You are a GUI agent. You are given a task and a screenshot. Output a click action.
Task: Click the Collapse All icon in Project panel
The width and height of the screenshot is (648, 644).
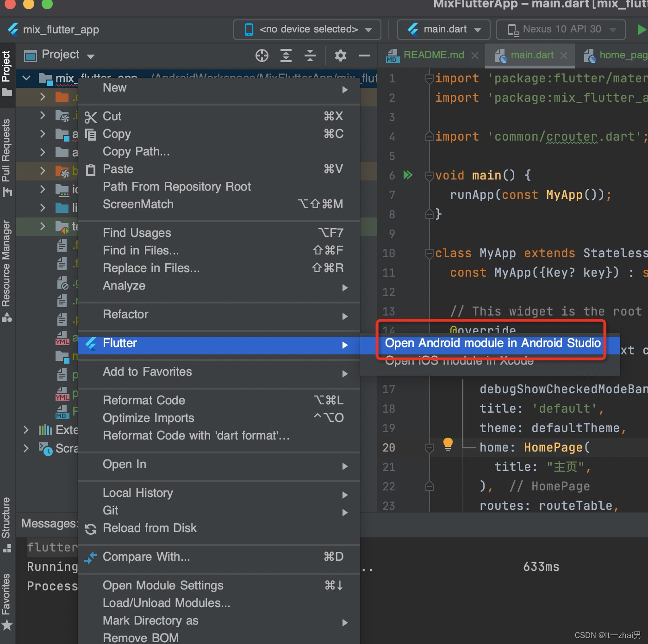coord(310,56)
